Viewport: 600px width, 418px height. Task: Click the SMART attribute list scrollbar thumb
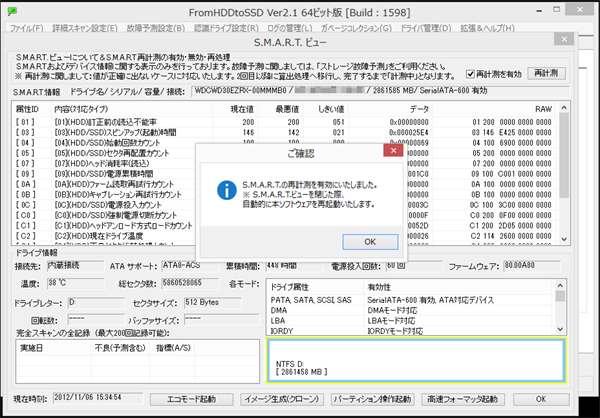pyautogui.click(x=564, y=155)
